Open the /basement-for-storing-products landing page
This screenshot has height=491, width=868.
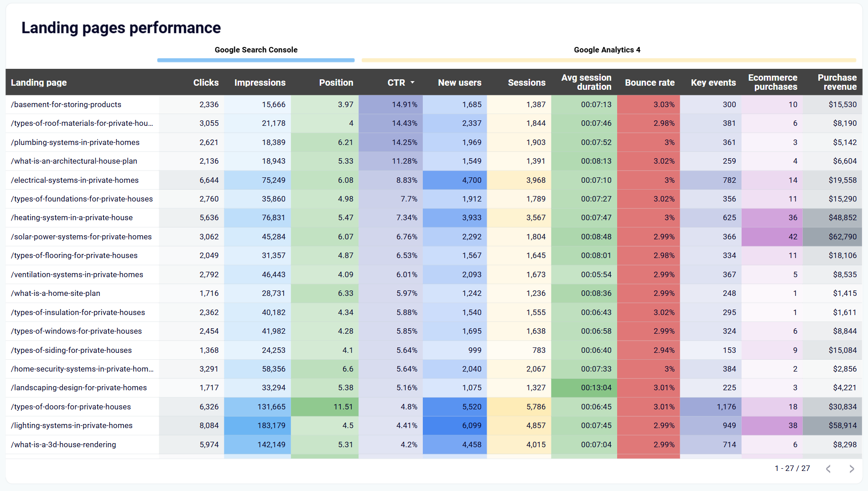66,104
